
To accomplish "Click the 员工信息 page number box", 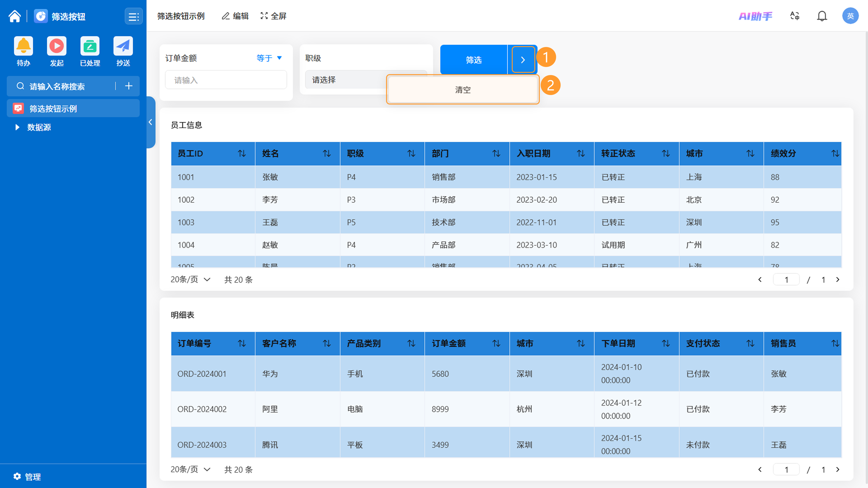I will (786, 279).
